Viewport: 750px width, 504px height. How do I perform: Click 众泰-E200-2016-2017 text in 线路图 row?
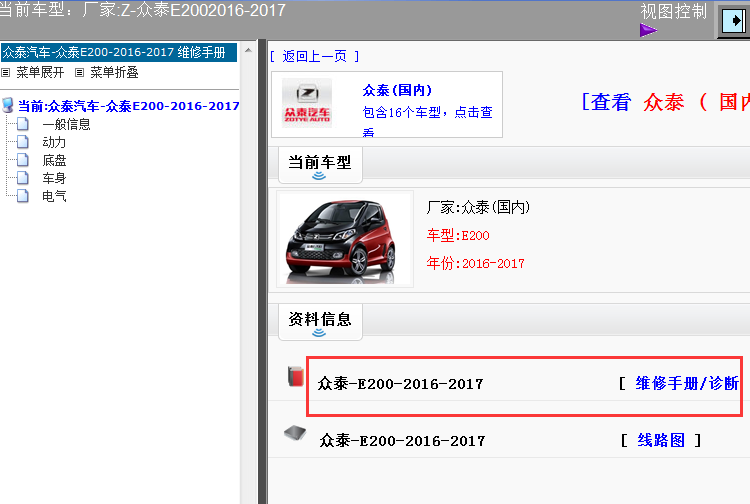[402, 440]
